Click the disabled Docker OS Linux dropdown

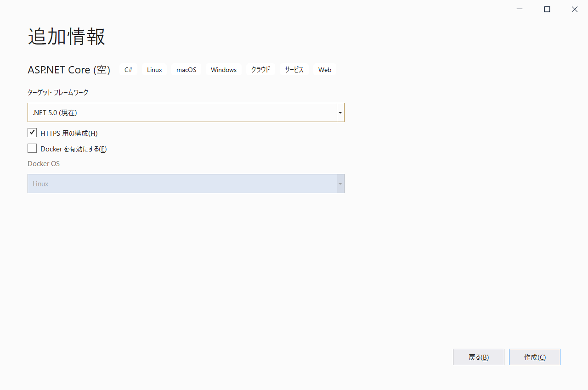tap(186, 184)
